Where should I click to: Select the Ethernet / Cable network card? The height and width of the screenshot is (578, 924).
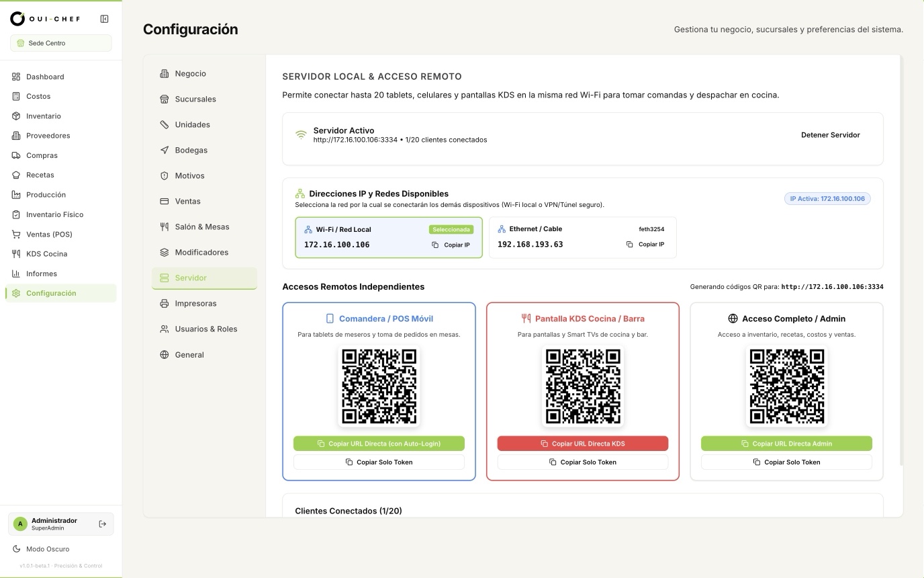[x=583, y=237]
